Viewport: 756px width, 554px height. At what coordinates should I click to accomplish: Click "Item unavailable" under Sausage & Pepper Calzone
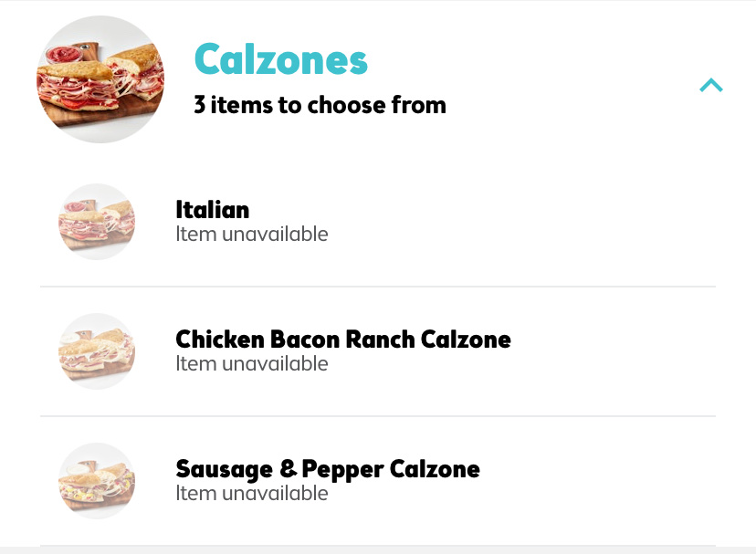coord(251,494)
